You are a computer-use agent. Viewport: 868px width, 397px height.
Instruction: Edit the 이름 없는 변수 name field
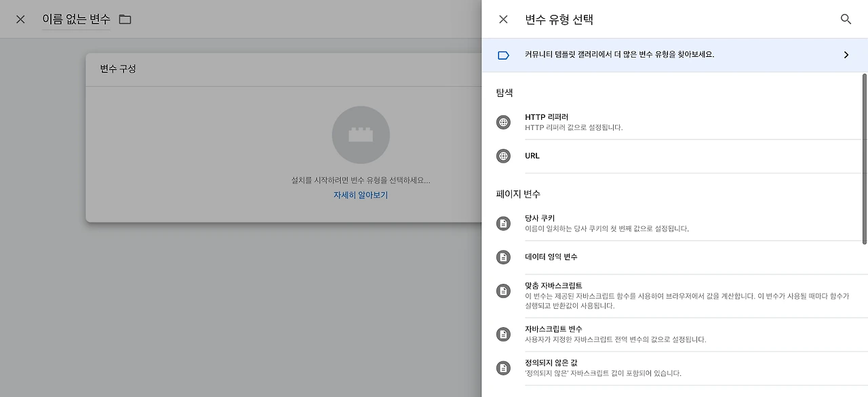[x=76, y=20]
